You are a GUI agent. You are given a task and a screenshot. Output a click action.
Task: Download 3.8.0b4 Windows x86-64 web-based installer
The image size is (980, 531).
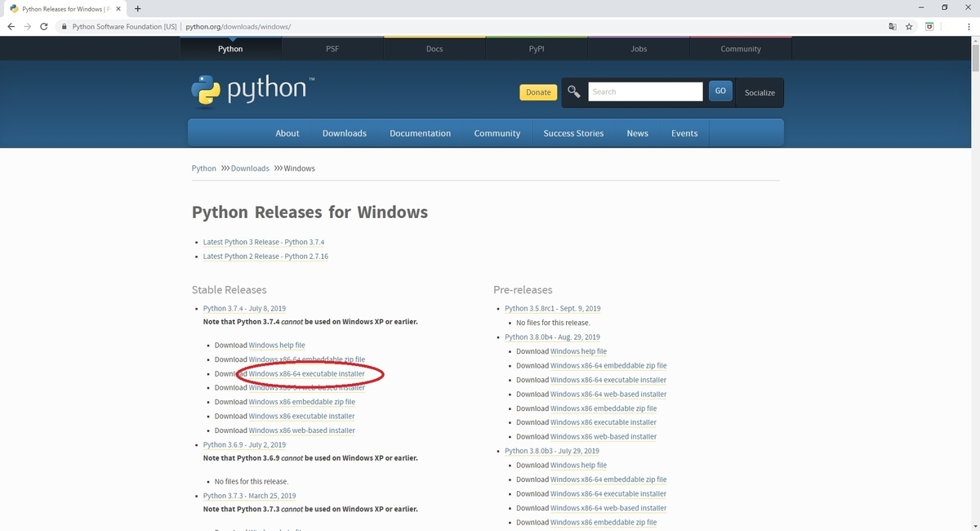point(608,395)
